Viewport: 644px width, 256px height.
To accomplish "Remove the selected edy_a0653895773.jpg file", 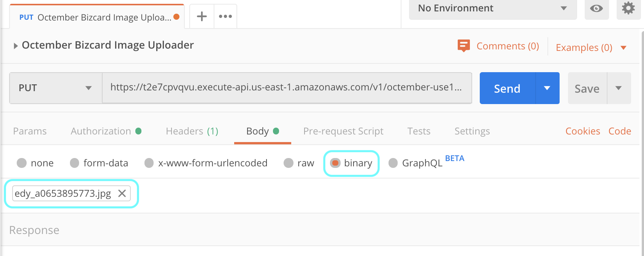I will (122, 193).
